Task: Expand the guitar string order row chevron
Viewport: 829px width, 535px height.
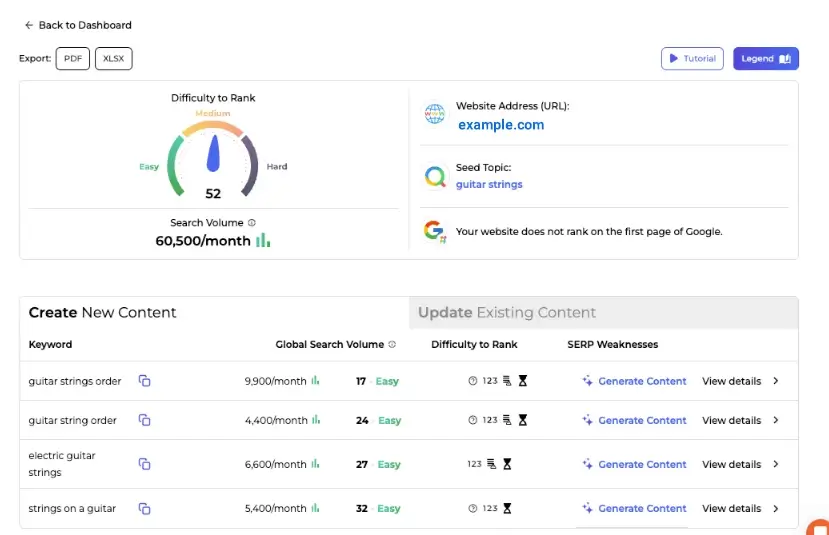Action: pos(776,420)
